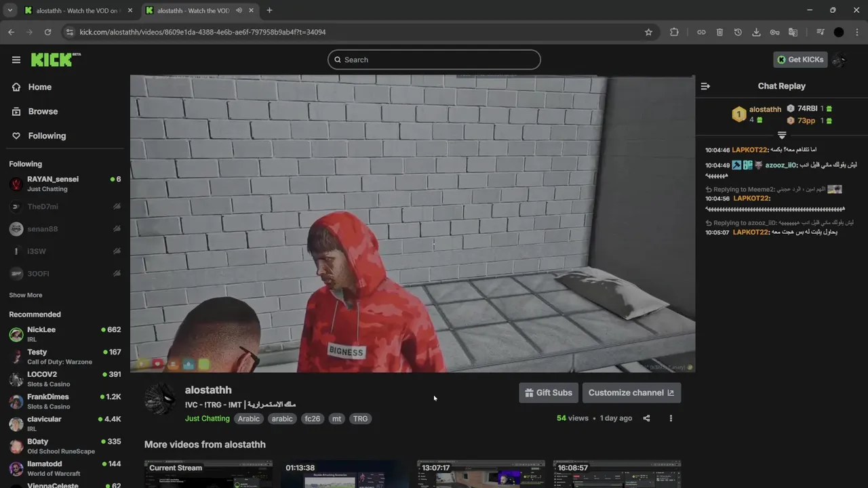Click NickLee's avatar in Recommended
Screen dimensions: 868x488
(16, 334)
